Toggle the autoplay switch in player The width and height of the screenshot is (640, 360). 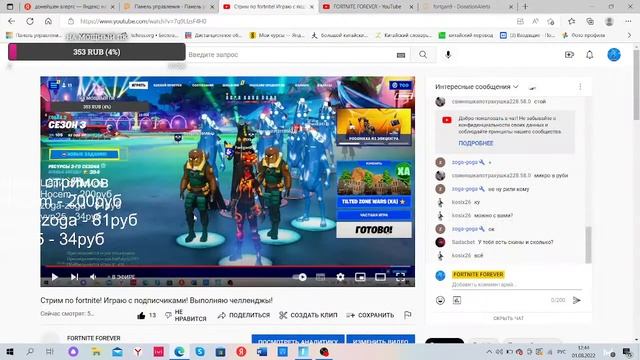click(x=300, y=277)
